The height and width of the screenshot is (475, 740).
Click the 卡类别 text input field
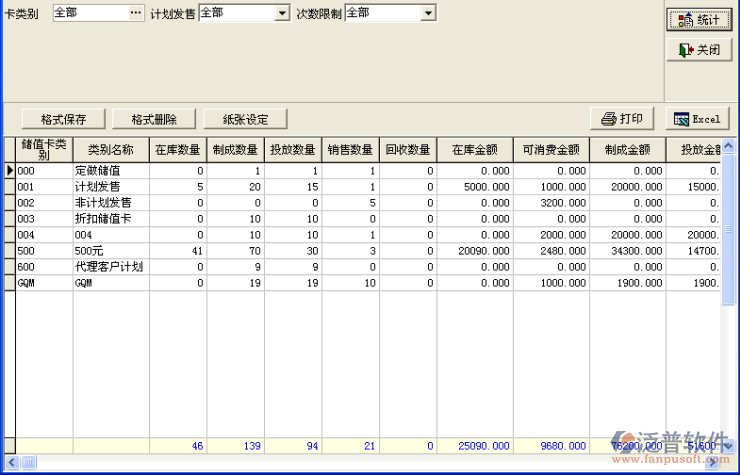(x=88, y=13)
